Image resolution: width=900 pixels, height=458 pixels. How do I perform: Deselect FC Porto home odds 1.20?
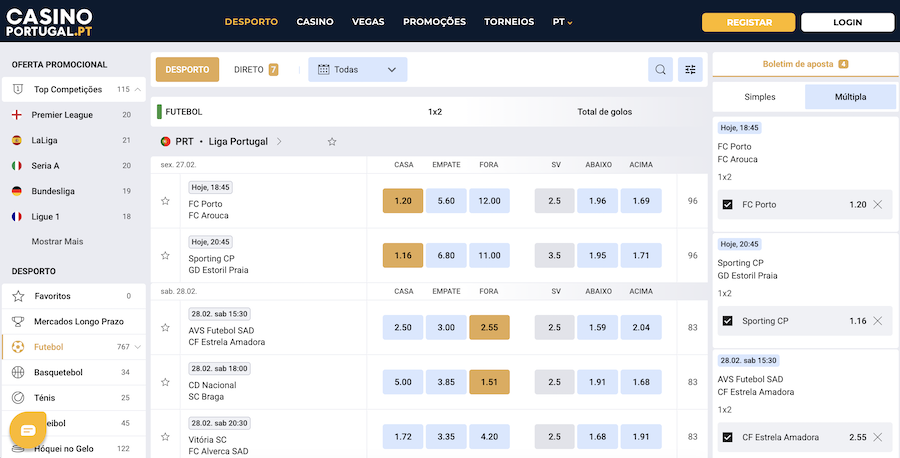[x=403, y=201]
